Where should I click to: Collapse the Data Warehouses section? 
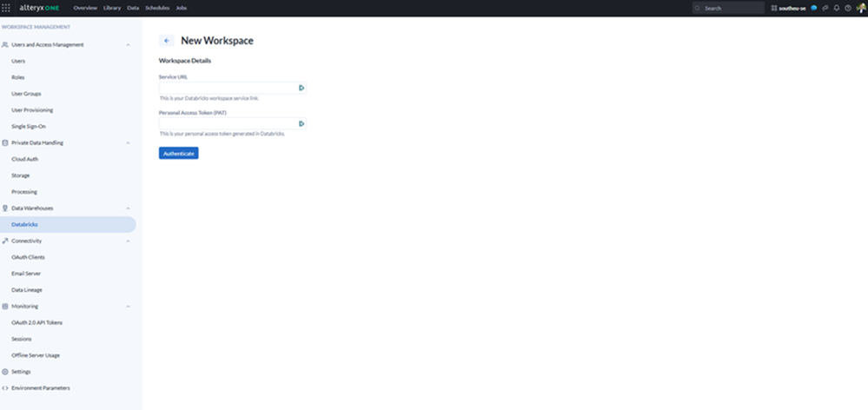tap(128, 208)
